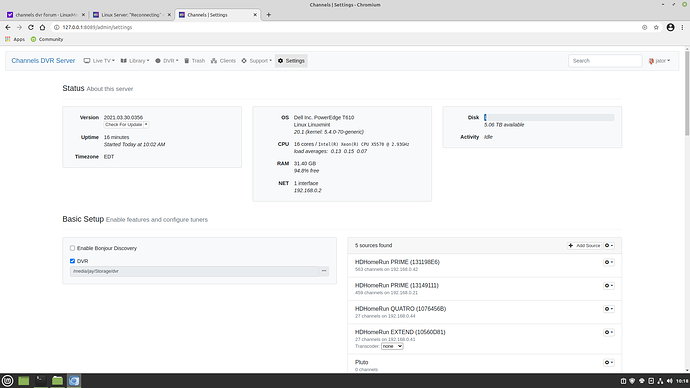
Task: Enable Bonjour Discovery checkbox
Action: (x=73, y=248)
